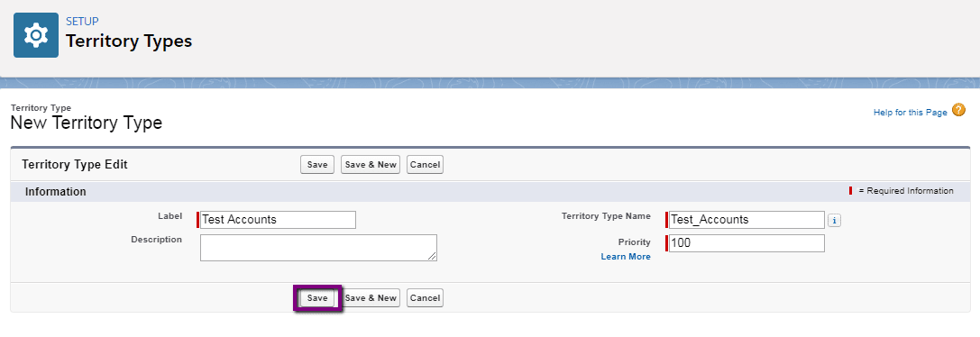
Task: Focus the Label field containing Test Accounts
Action: (x=278, y=220)
